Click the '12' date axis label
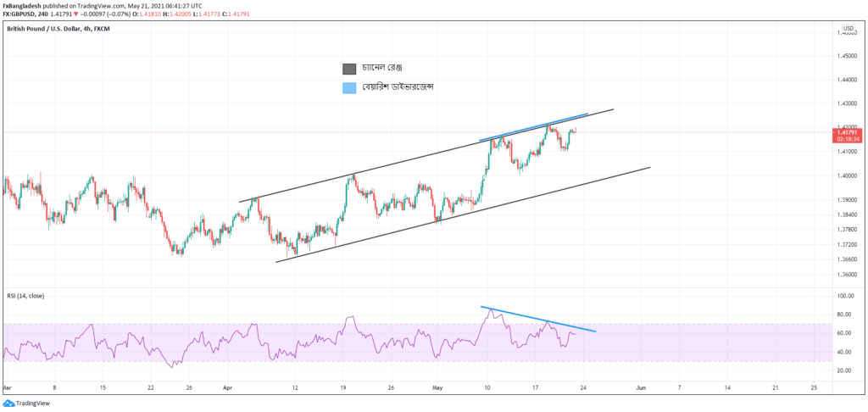868x412 pixels. 294,387
